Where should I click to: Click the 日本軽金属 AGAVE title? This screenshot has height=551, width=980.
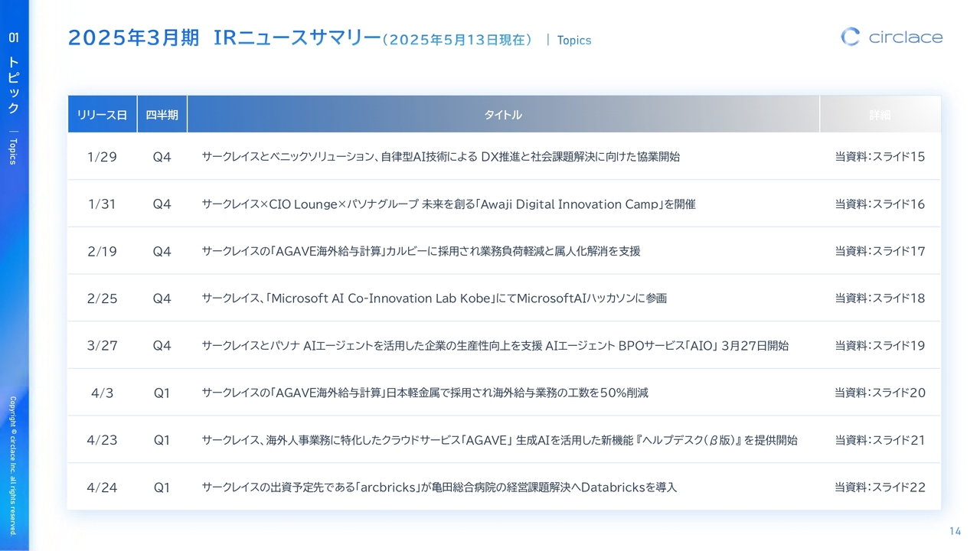pyautogui.click(x=425, y=393)
